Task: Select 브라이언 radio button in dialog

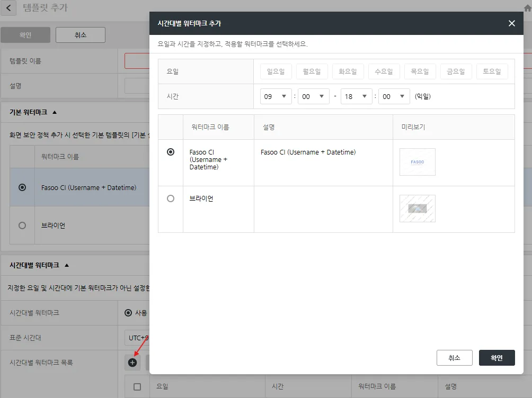Action: tap(171, 198)
